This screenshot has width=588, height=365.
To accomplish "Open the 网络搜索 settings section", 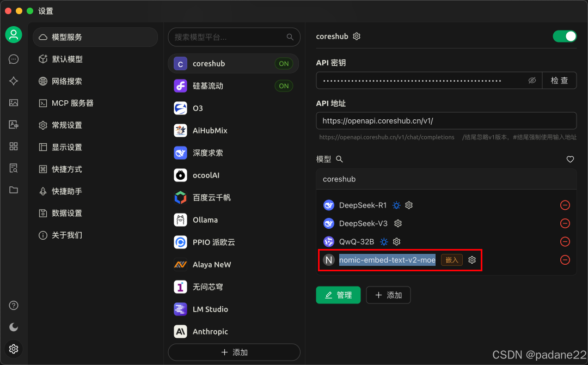I will click(95, 81).
